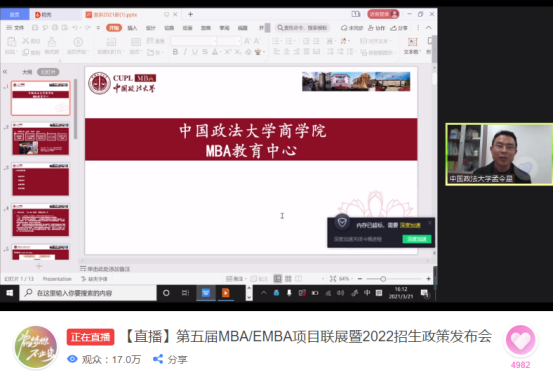Screen dimensions: 554x382
Task: Switch to reading view in status bar
Action: [299, 279]
